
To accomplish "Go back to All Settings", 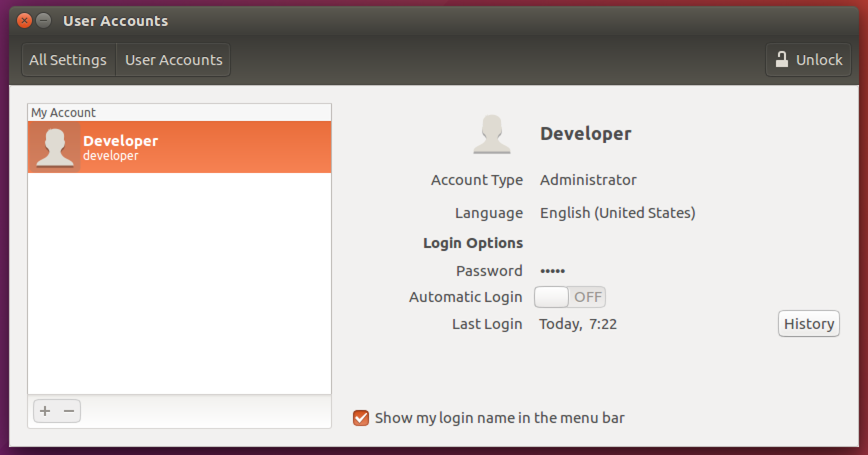I will click(x=68, y=60).
